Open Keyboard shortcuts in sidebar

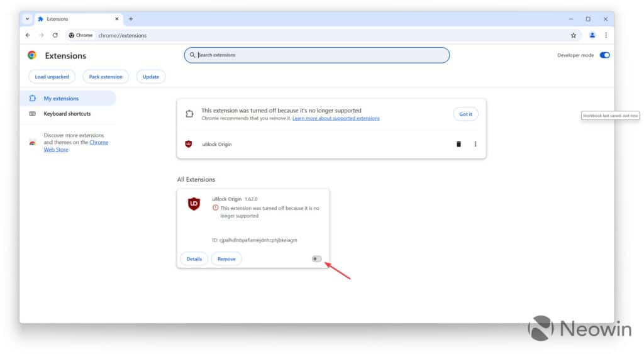click(x=67, y=114)
